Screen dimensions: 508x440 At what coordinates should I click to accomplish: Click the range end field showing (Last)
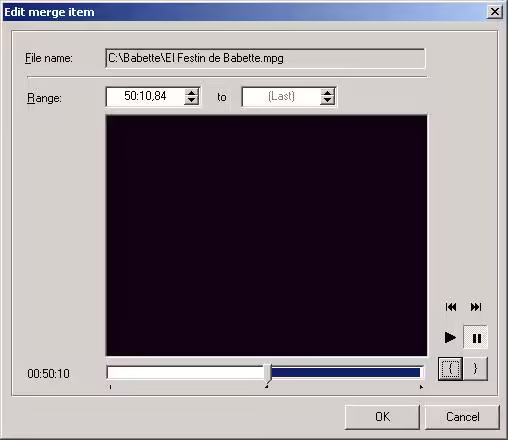point(281,97)
